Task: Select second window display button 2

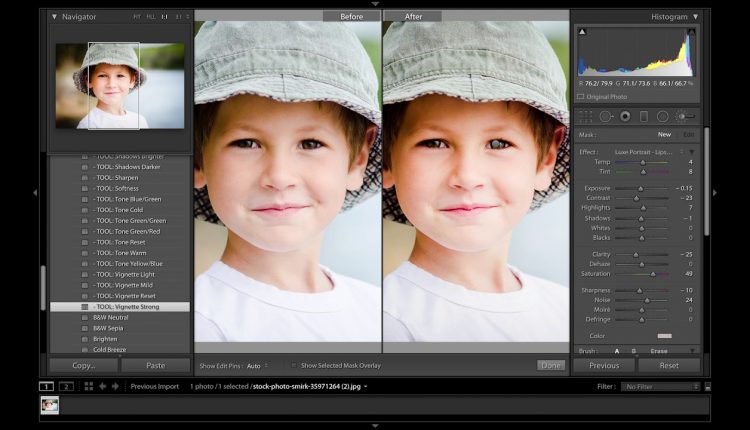Action: coord(66,386)
